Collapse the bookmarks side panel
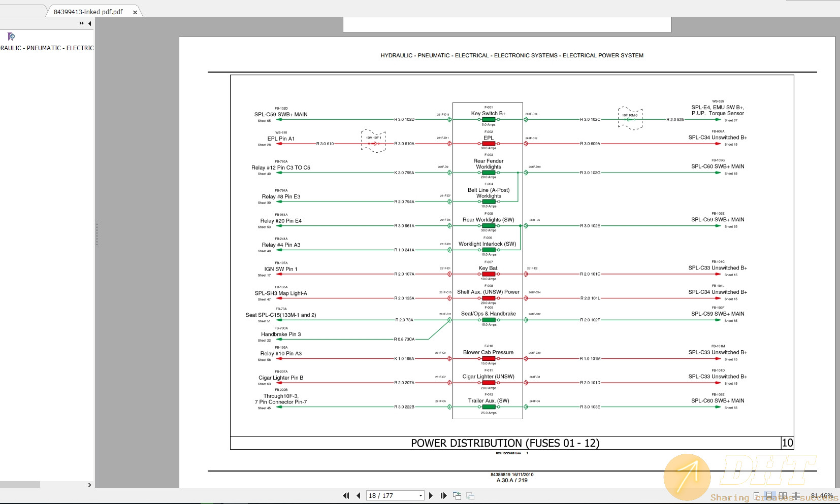The height and width of the screenshot is (504, 840). (x=90, y=23)
